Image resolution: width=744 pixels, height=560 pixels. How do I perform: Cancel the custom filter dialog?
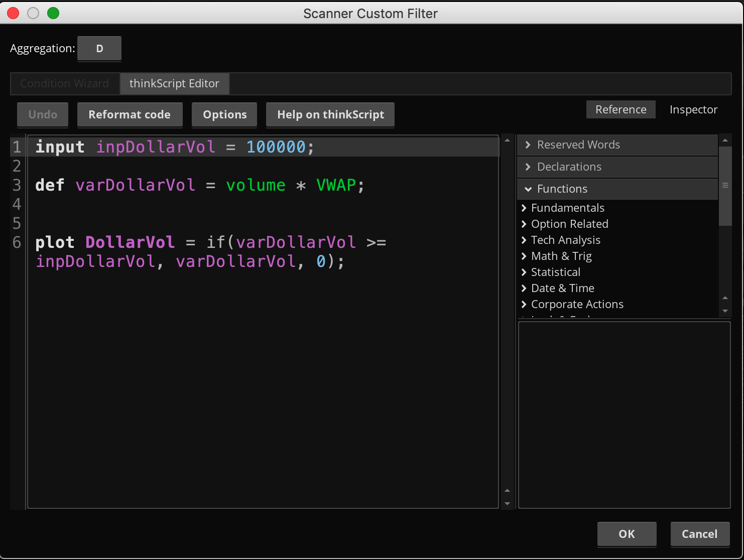coord(699,534)
